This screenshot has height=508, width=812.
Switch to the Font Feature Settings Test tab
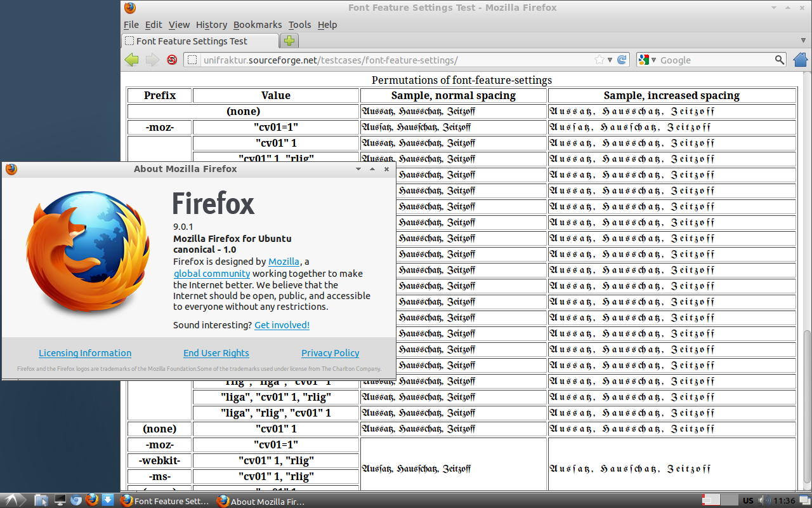[199, 40]
